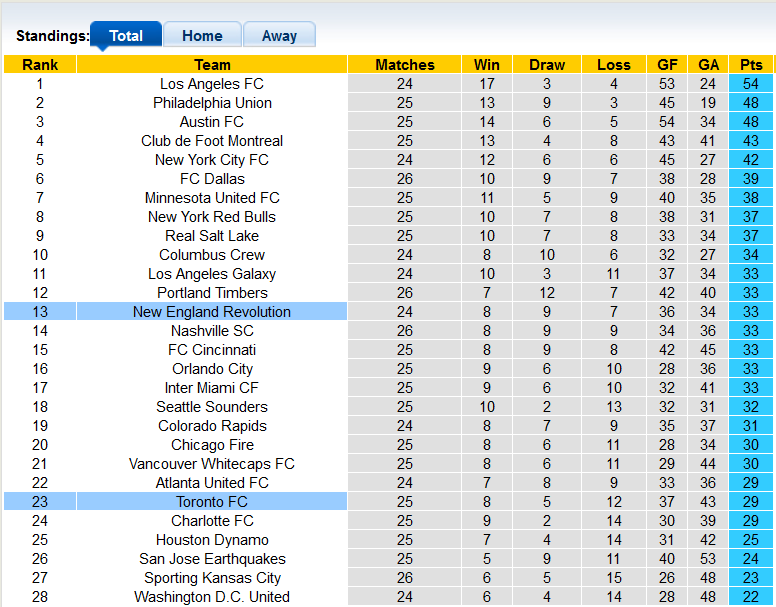The image size is (776, 607).
Task: Click the Matches column header
Action: tap(405, 65)
